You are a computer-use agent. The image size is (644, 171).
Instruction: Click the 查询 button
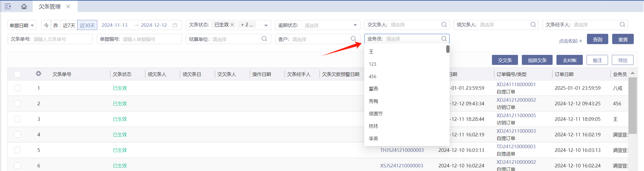click(597, 39)
